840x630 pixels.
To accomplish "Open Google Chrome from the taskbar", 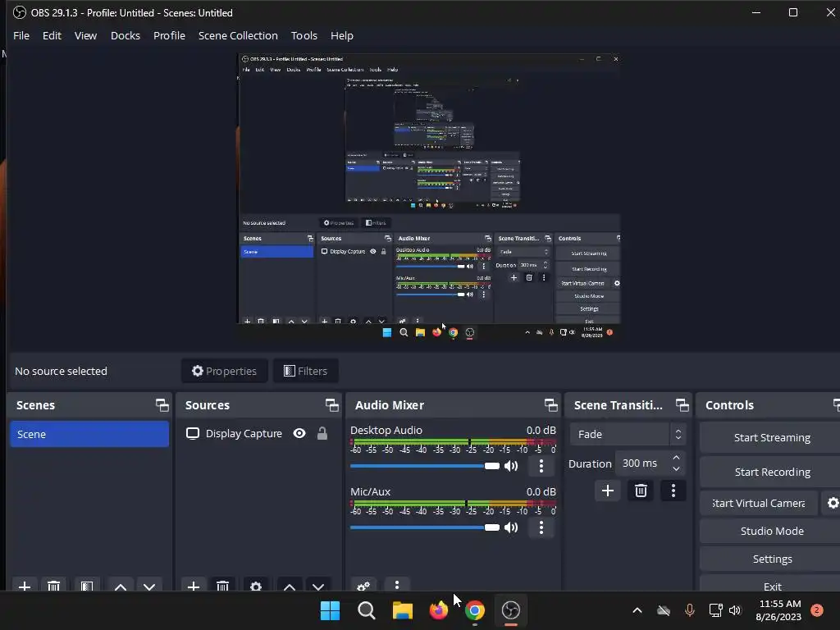I will click(x=475, y=610).
